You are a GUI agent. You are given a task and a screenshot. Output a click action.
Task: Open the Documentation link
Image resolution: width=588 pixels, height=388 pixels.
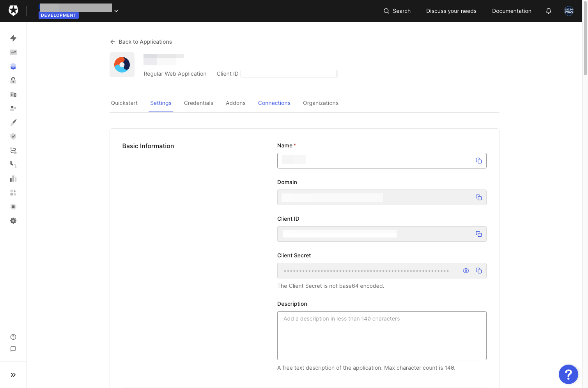click(512, 11)
